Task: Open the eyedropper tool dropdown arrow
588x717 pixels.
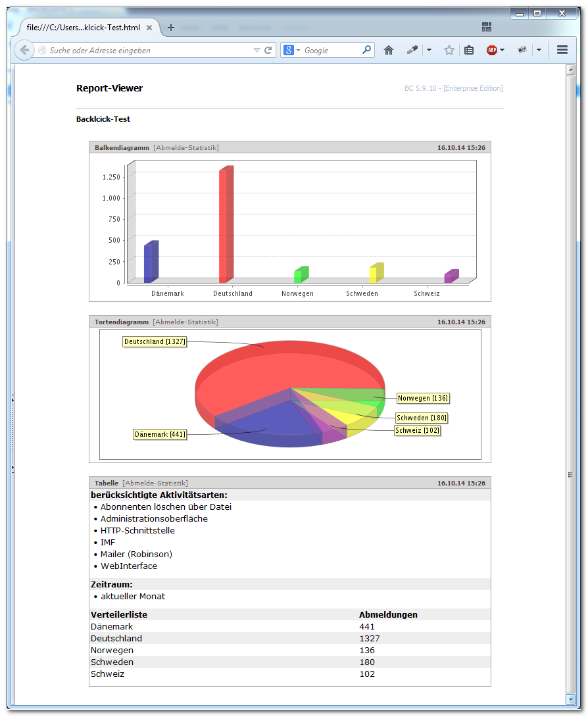Action: point(429,50)
